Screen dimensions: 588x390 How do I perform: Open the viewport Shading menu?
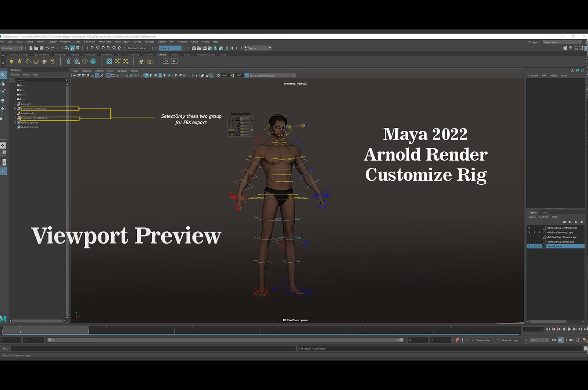point(86,71)
